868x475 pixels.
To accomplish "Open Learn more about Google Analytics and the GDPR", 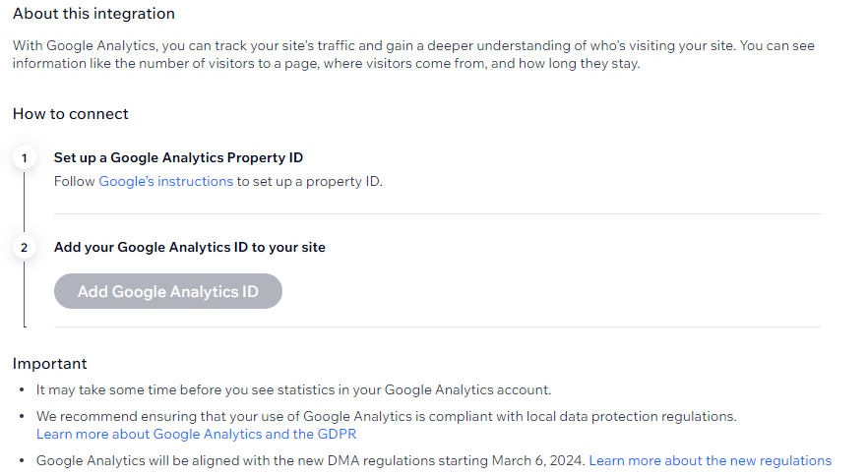I will [196, 434].
